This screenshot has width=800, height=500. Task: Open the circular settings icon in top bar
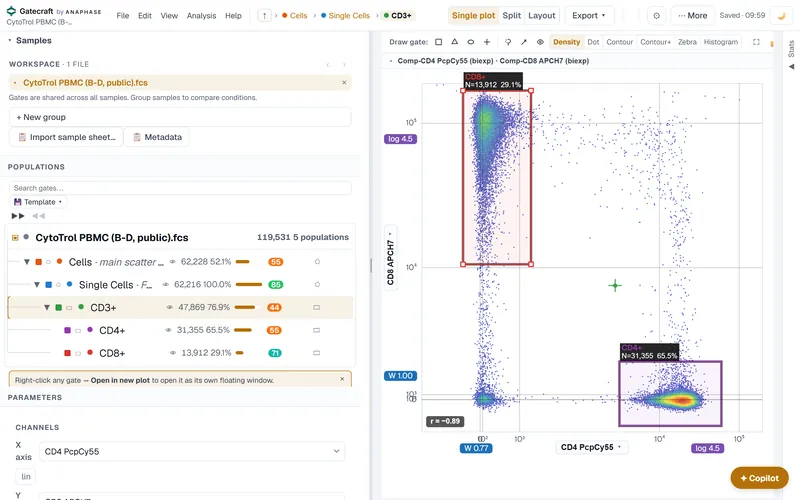[x=656, y=16]
